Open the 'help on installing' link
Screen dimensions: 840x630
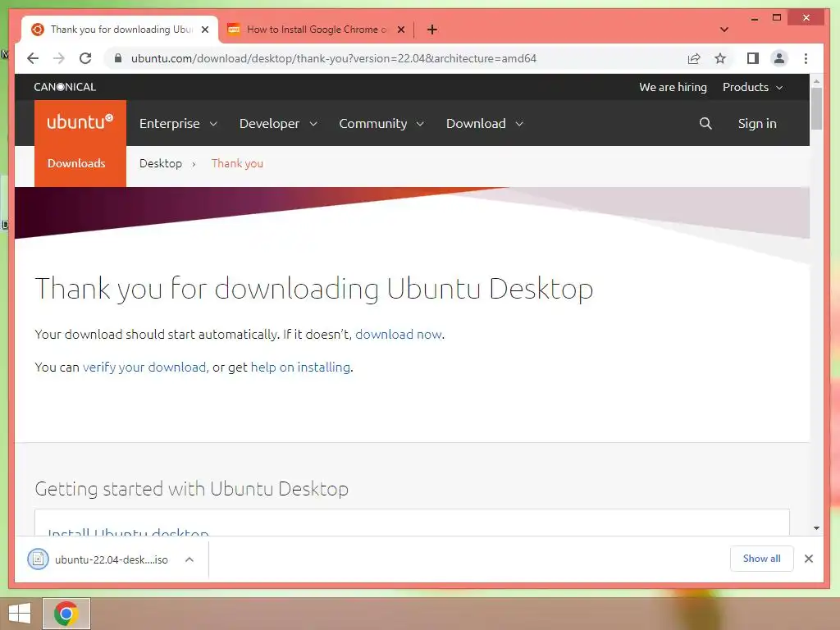(x=300, y=367)
